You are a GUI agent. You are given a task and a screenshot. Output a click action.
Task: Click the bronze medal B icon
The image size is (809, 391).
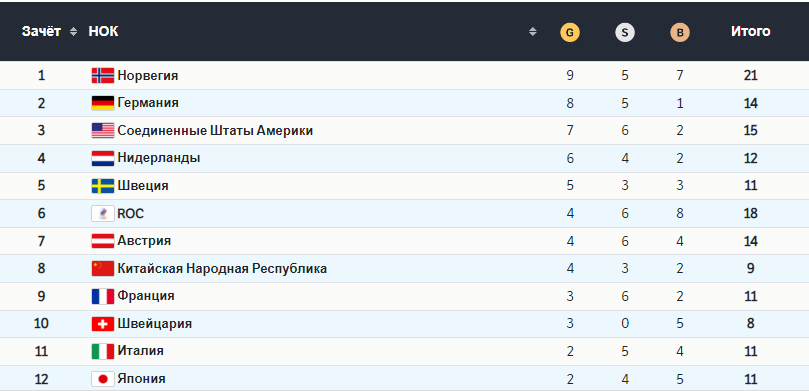pyautogui.click(x=679, y=32)
